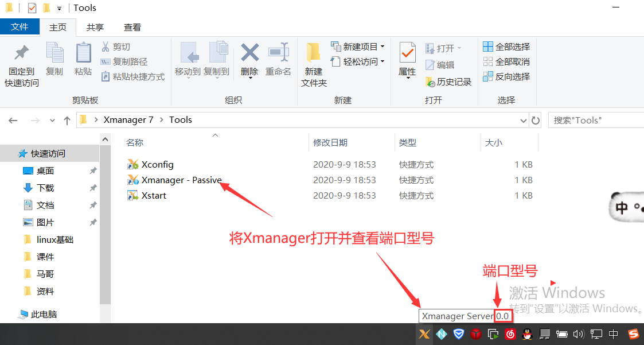Go up one folder level
This screenshot has width=644, height=345.
(x=67, y=121)
